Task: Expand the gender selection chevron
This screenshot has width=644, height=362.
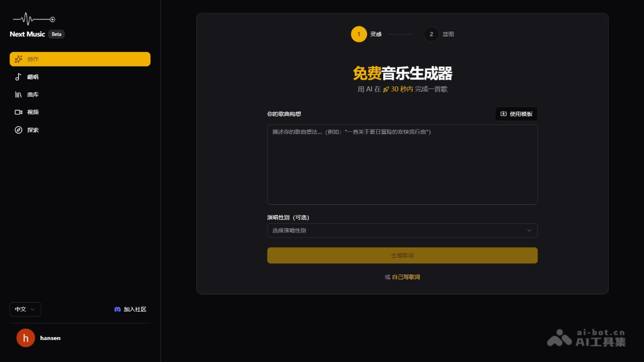Action: [x=529, y=230]
